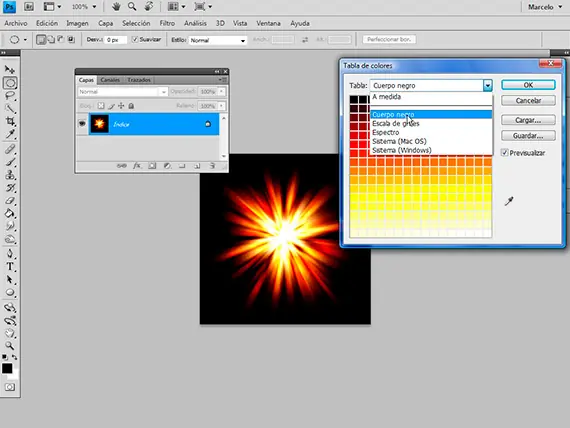The height and width of the screenshot is (428, 570).
Task: Open the Imagen menu
Action: [77, 23]
